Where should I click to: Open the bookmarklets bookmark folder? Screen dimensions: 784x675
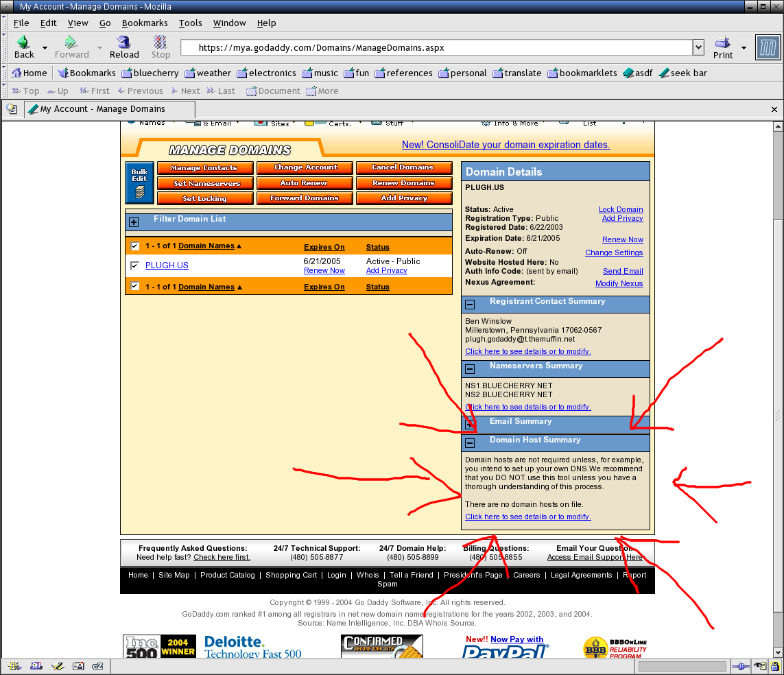[x=582, y=73]
